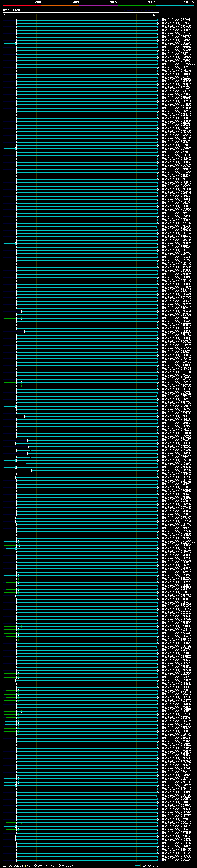Select hit label UniRef100_C0SQK4
197x868 pixels.
click(x=177, y=60)
